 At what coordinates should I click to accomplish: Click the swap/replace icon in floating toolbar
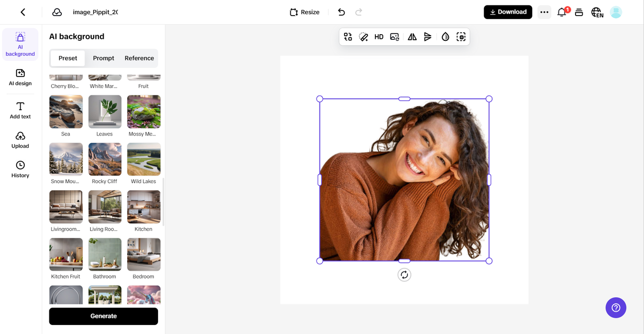(x=348, y=37)
